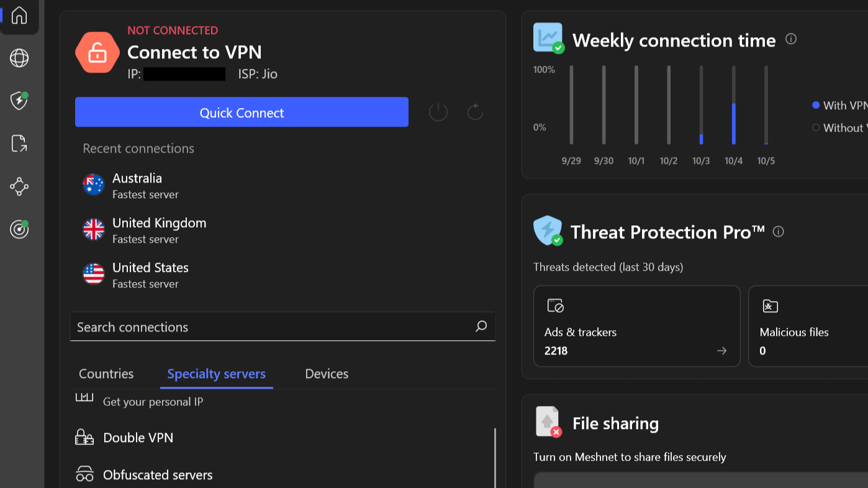Viewport: 868px width, 488px height.
Task: Click the refresh reconnect icon
Action: [475, 112]
